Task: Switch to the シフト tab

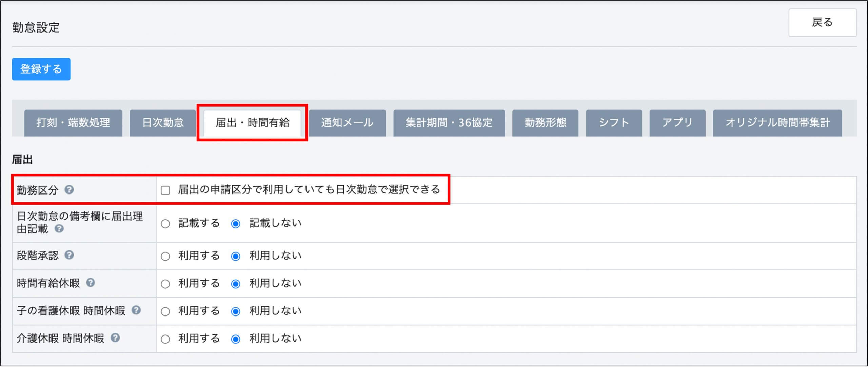Action: [x=613, y=123]
